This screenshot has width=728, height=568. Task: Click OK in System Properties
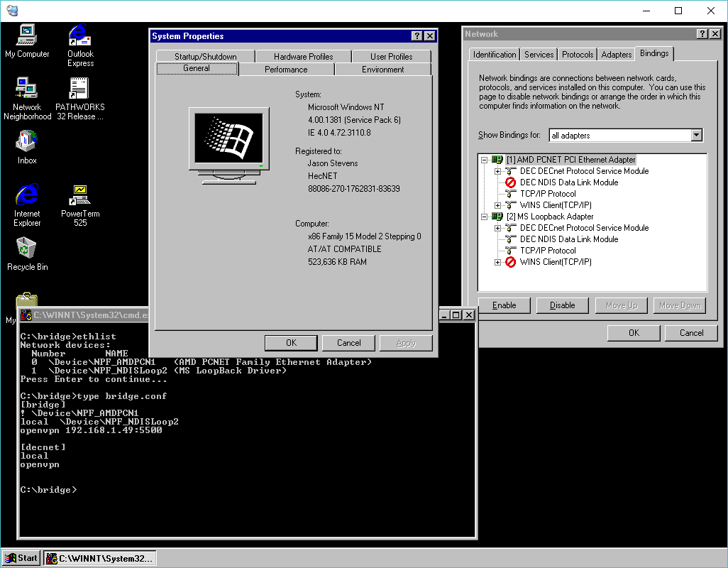291,343
